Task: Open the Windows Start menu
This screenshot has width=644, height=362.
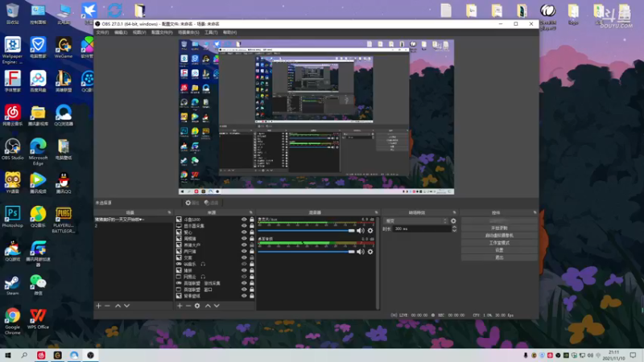Action: pyautogui.click(x=7, y=355)
